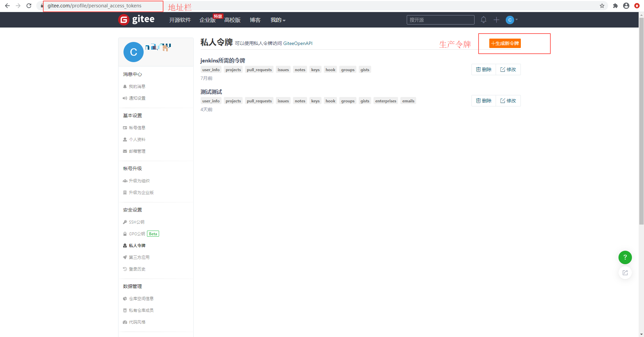Click the address bar URL
This screenshot has width=644, height=337.
94,6
